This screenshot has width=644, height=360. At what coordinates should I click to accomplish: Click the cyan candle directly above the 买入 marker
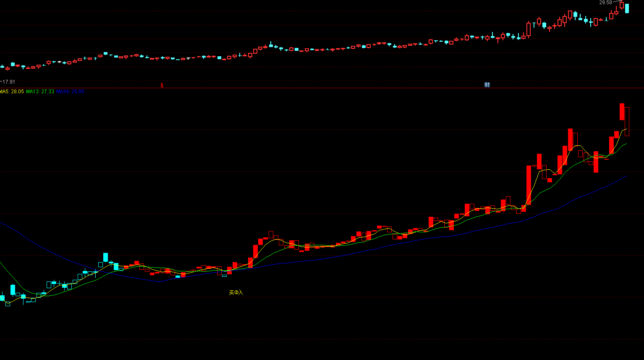point(224,276)
